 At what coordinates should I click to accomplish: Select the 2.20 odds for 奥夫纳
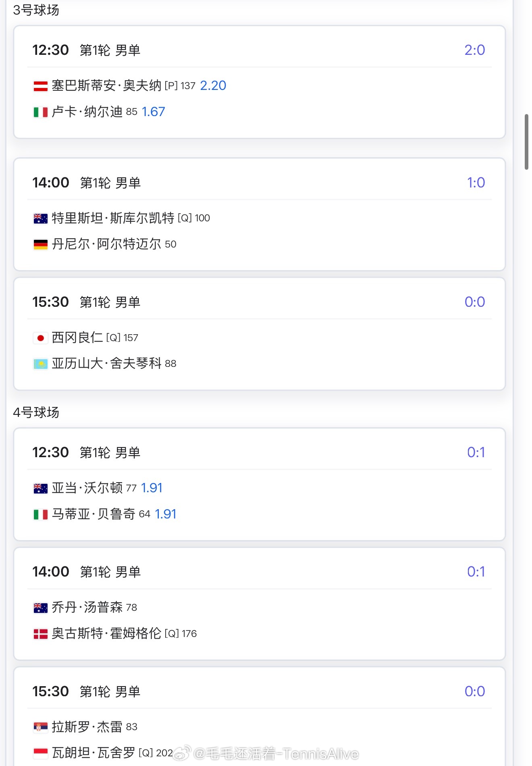(213, 85)
